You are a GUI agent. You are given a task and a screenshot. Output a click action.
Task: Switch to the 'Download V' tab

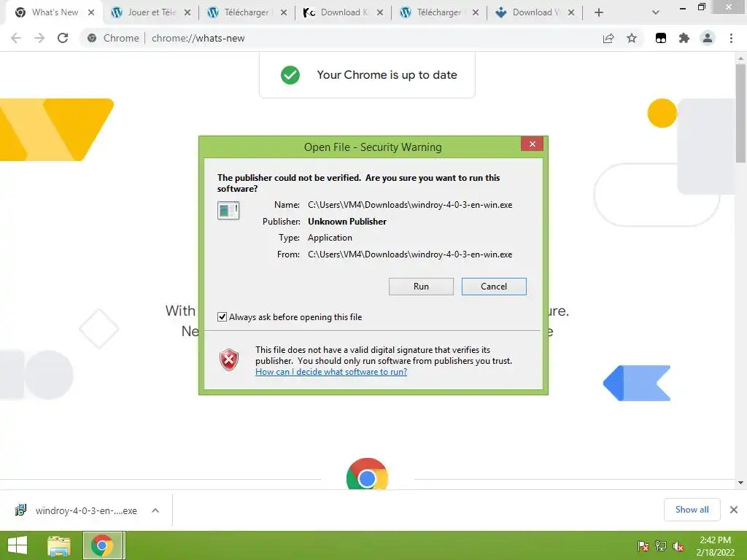pos(535,12)
